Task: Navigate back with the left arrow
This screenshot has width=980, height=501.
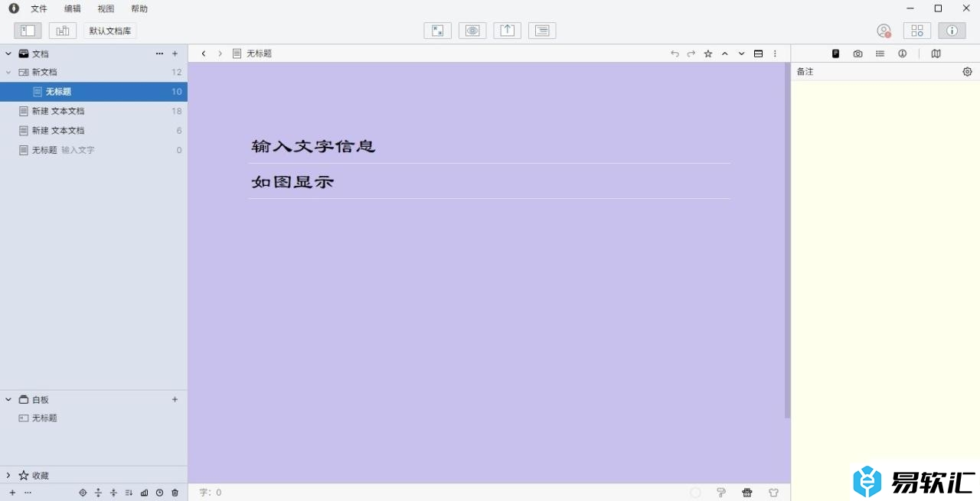Action: 204,54
